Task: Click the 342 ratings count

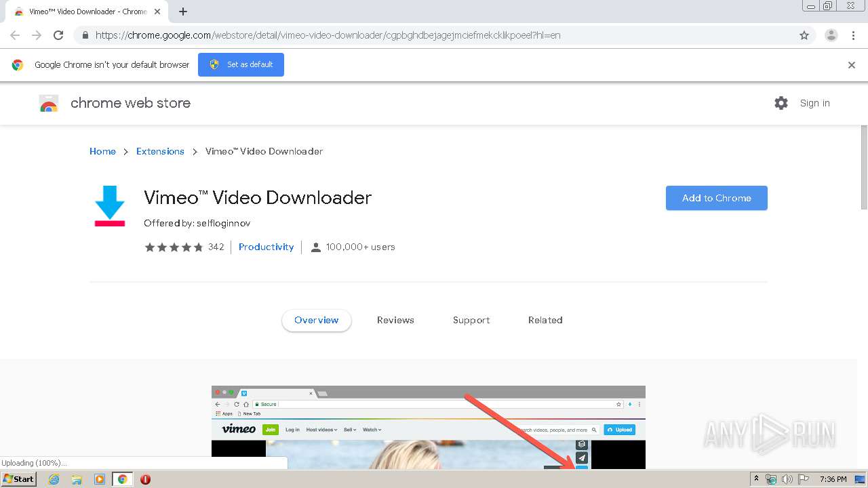Action: coord(216,247)
